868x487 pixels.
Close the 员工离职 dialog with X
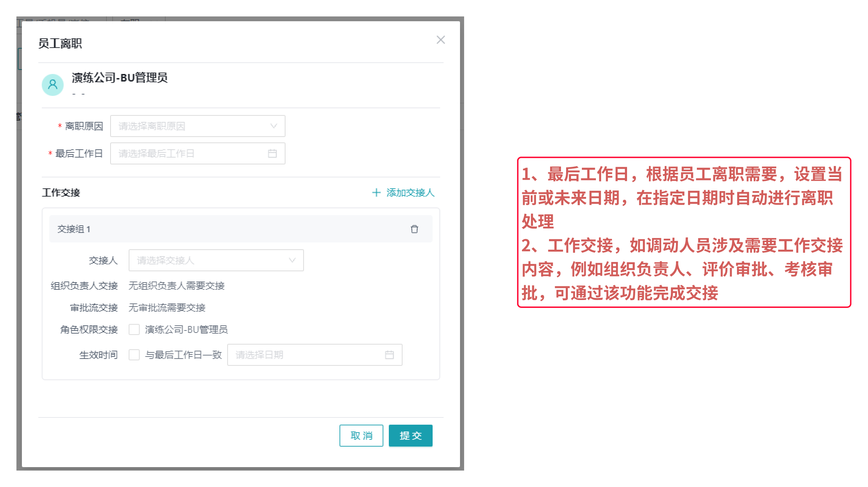[441, 40]
